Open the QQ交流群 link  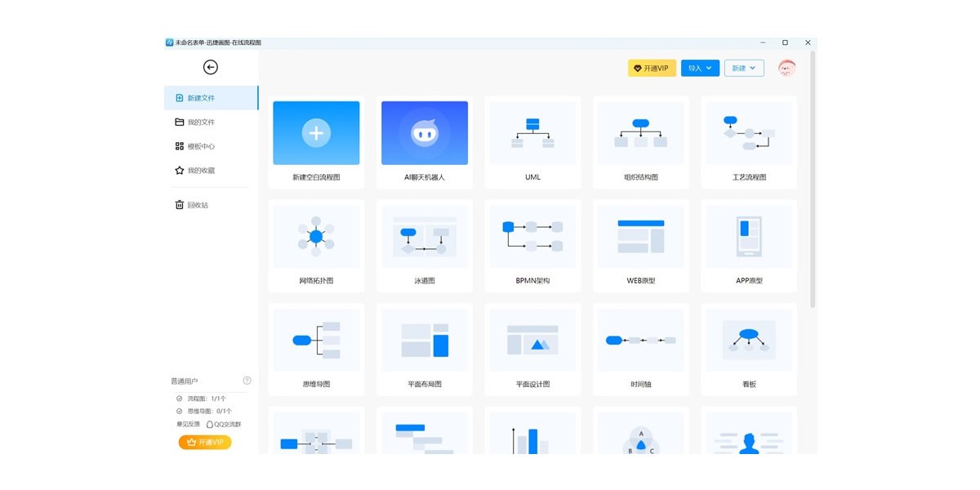[x=223, y=424]
